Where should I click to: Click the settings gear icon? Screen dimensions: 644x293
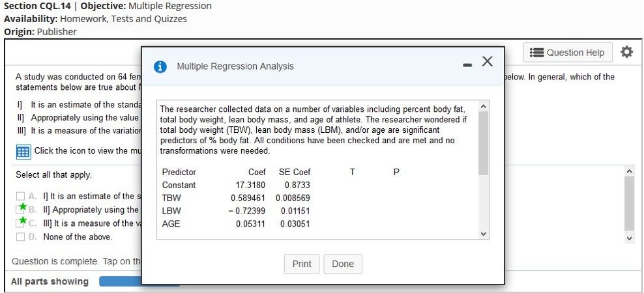[x=626, y=52]
